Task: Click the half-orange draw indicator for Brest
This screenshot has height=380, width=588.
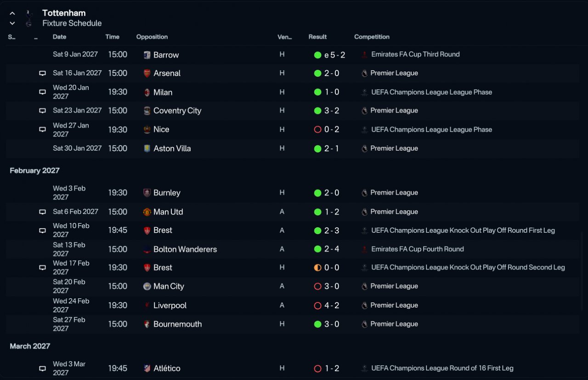Action: click(x=317, y=268)
